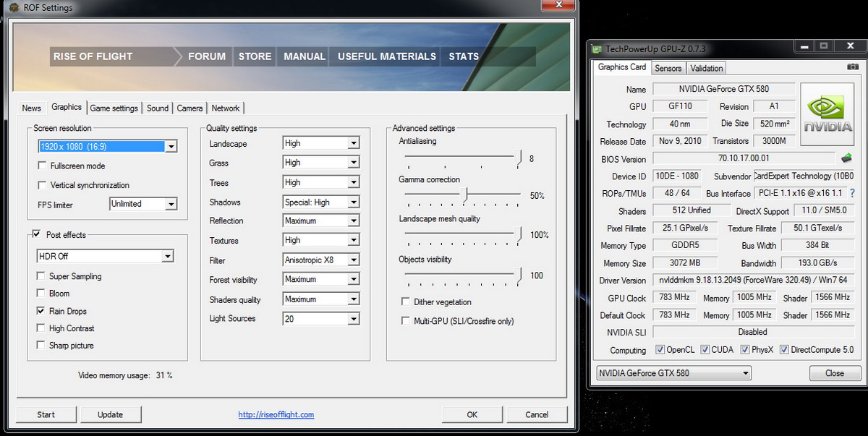The width and height of the screenshot is (868, 436).
Task: Switch to the News tab
Action: click(x=32, y=108)
